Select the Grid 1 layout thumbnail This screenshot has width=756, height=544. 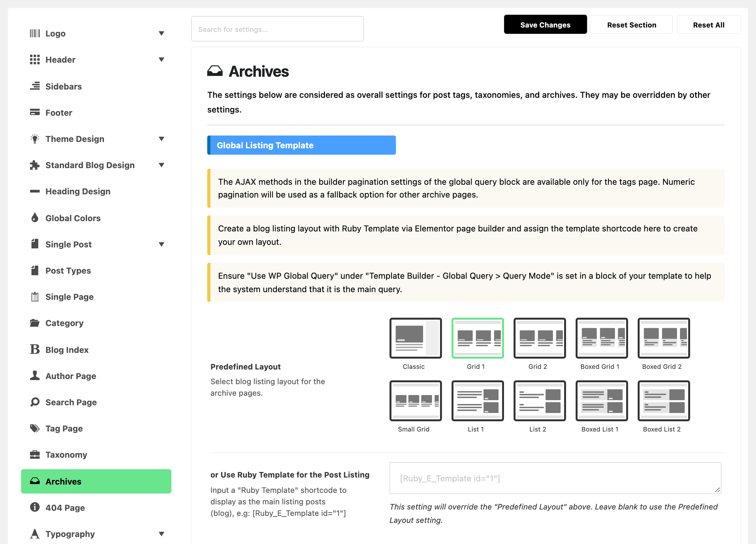(x=478, y=338)
